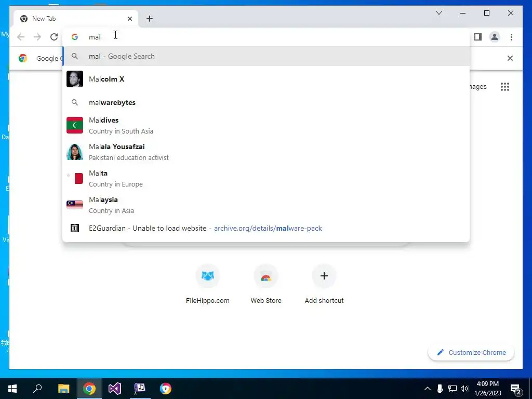Click the address bar containing mal
Screen dimensions: 532x399
pyautogui.click(x=266, y=37)
